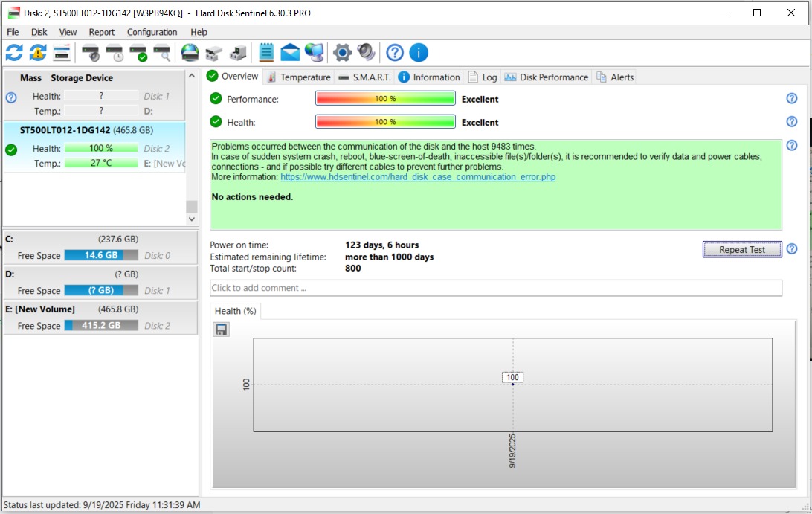Viewport: 812px width, 514px height.
Task: Click 'more than 1000 days' lifetime value
Action: click(x=390, y=257)
